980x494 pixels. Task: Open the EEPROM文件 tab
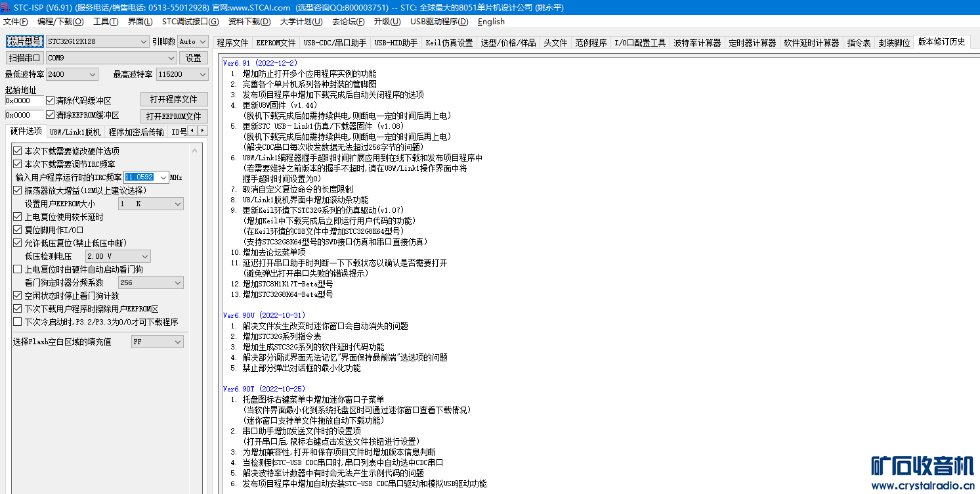(x=276, y=43)
